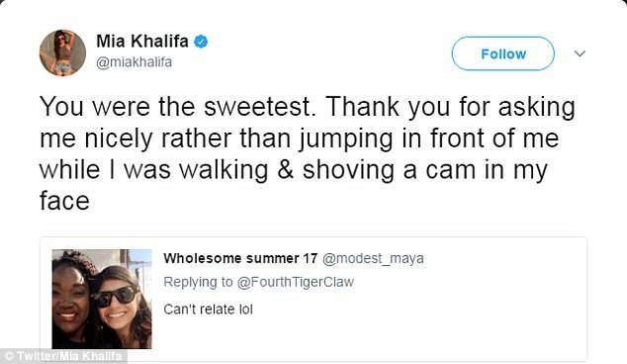Open Mia Khalifa's round profile avatar
The width and height of the screenshot is (627, 364).
pyautogui.click(x=62, y=52)
